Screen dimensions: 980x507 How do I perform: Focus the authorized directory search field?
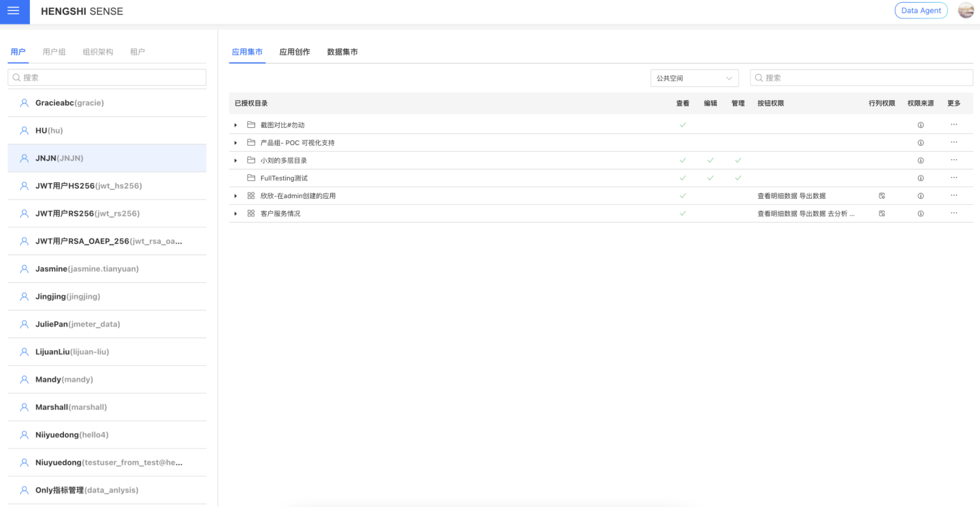point(862,78)
